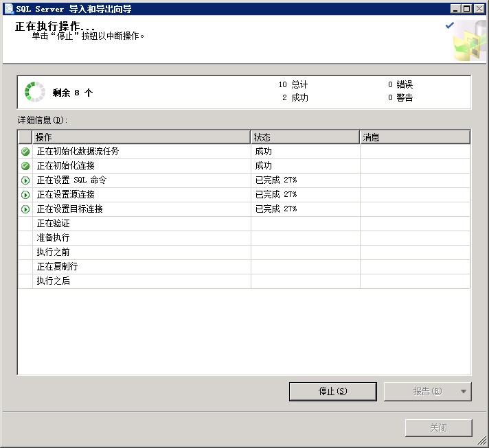Click the wizard folder graphic in the header

click(468, 41)
